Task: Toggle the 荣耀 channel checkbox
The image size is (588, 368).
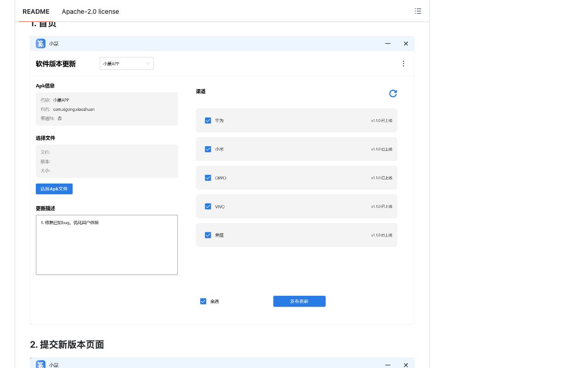Action: pos(208,235)
